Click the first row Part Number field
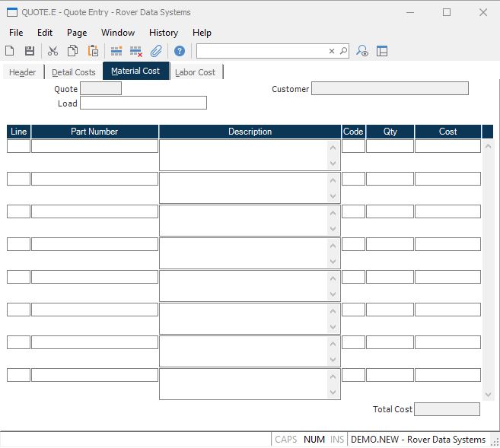Screen dimensions: 500x448 (94, 146)
